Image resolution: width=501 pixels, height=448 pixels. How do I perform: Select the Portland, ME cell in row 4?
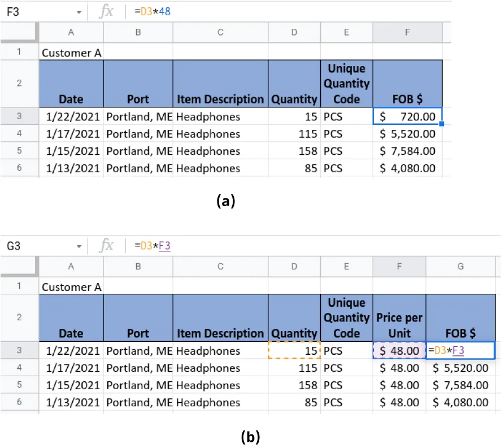click(x=138, y=134)
